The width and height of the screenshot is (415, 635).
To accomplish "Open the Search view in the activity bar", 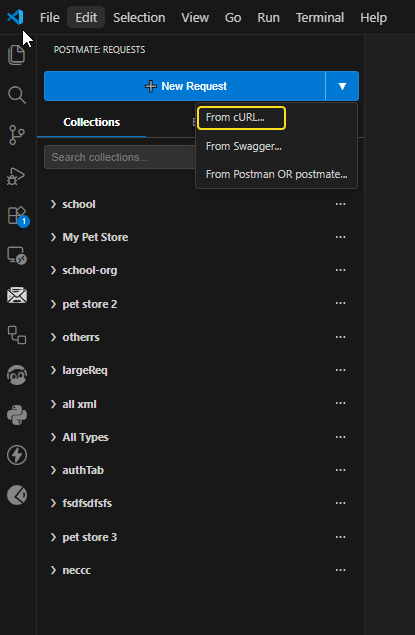I will 17,95.
